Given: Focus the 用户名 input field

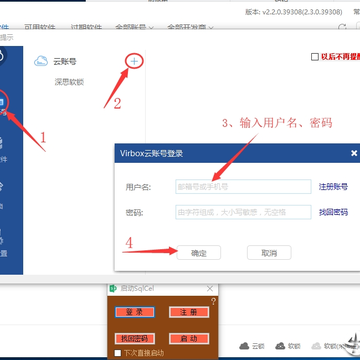Looking at the screenshot, I should [x=243, y=187].
